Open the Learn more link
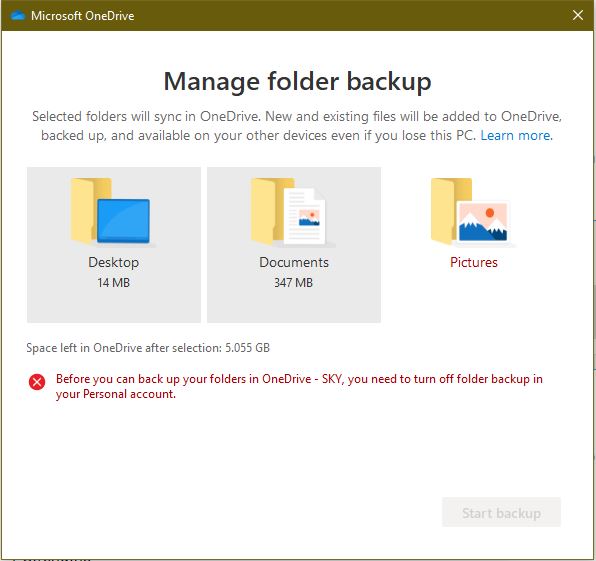 [517, 135]
